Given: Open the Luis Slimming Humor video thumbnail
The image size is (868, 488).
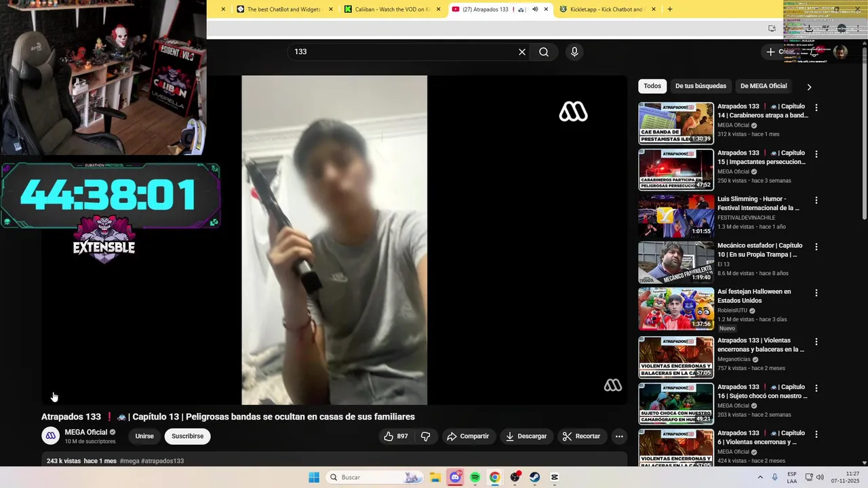Looking at the screenshot, I should pyautogui.click(x=676, y=216).
